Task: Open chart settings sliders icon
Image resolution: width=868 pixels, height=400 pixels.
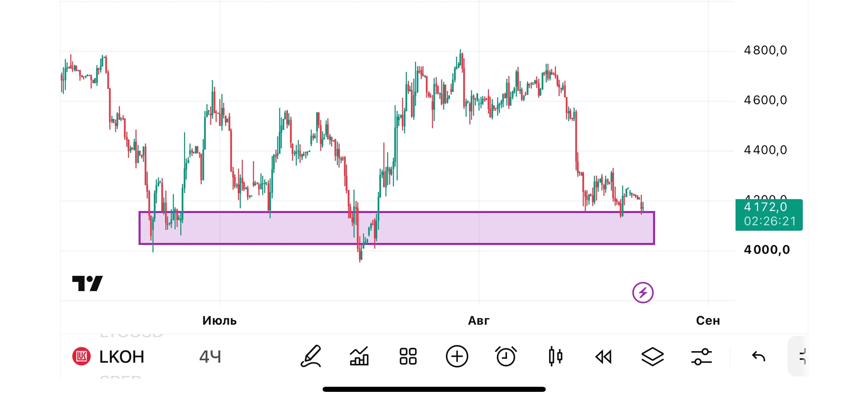Action: [x=701, y=357]
